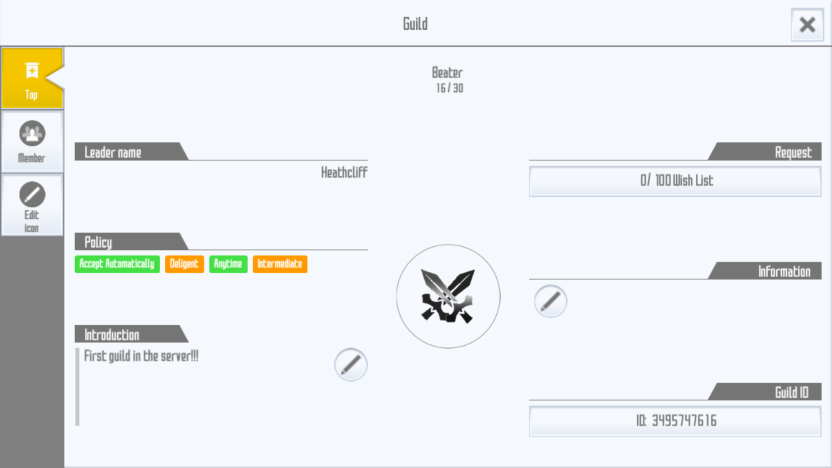Open the 0/100 Wish List button
Screen dimensions: 832x468
pyautogui.click(x=675, y=181)
